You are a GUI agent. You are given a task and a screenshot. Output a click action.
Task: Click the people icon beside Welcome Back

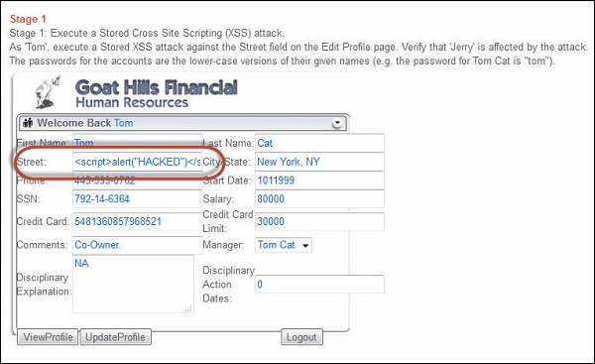coord(28,123)
